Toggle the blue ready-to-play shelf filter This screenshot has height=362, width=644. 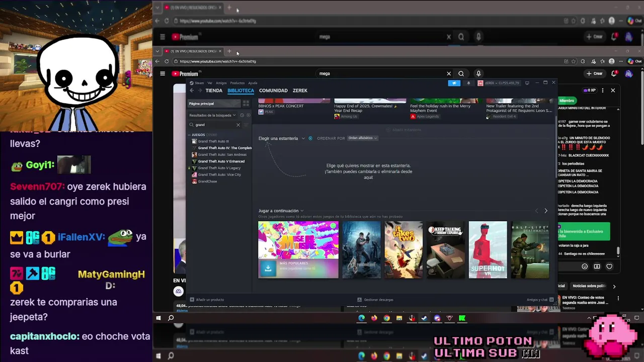pos(310,138)
